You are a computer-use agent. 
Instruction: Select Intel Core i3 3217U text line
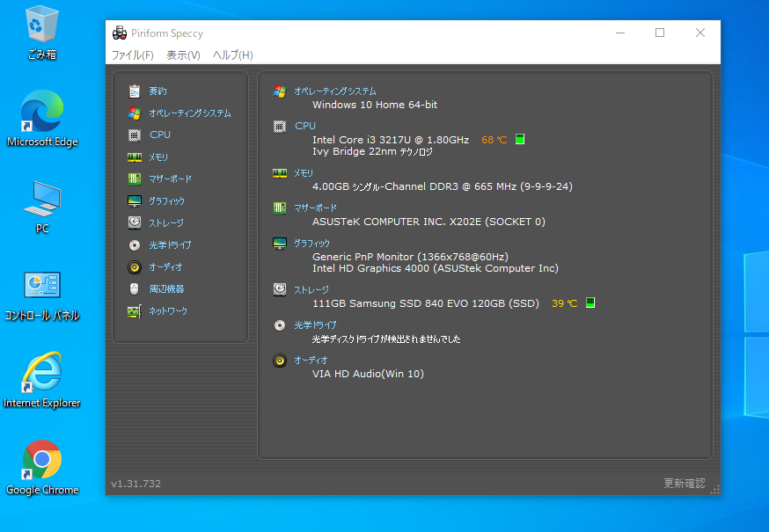click(391, 140)
